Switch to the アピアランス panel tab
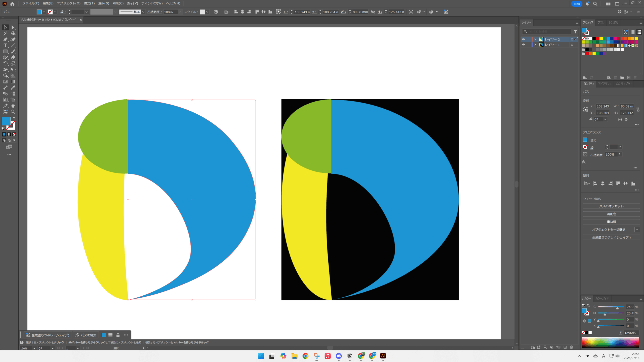 tap(605, 84)
